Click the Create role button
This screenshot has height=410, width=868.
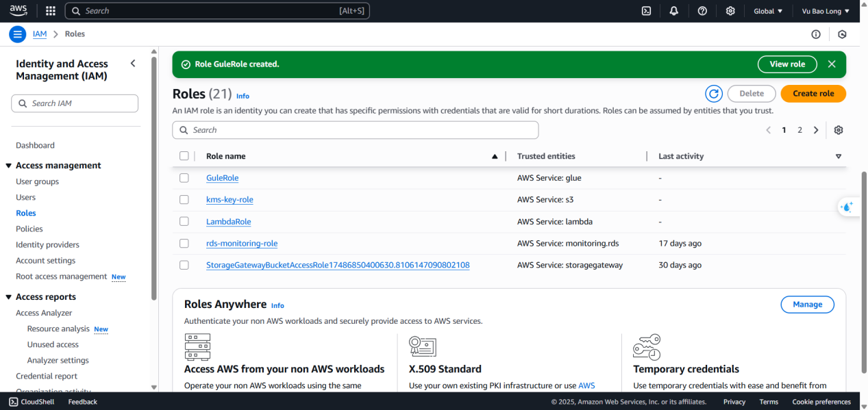[813, 94]
